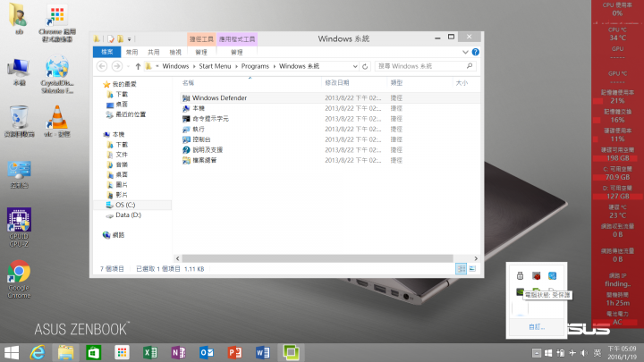
Task: Click the blue Help question mark icon
Action: pos(475,52)
